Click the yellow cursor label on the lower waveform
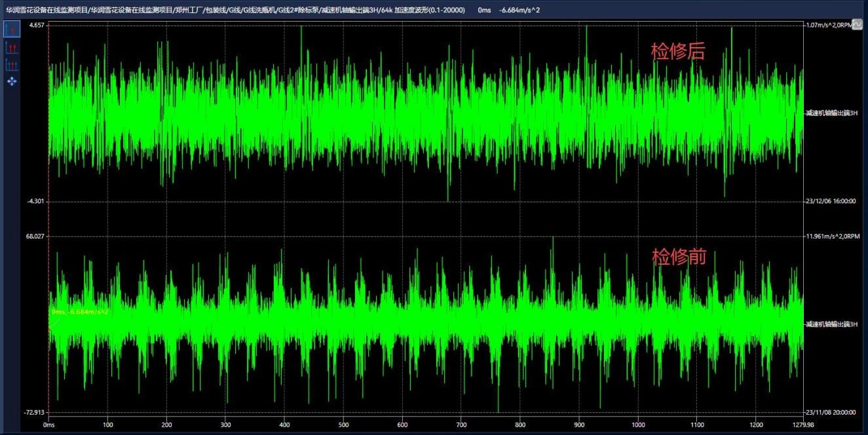This screenshot has width=868, height=435. click(x=80, y=312)
